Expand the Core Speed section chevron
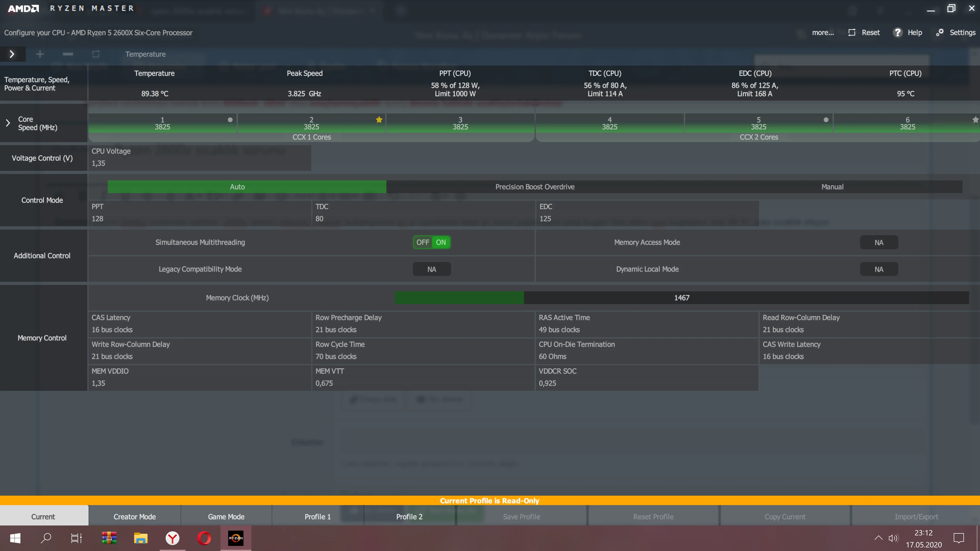The image size is (980, 551). (8, 123)
